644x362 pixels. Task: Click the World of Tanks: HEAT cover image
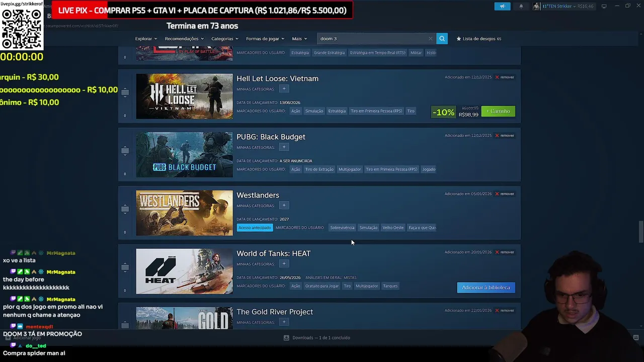[184, 271]
